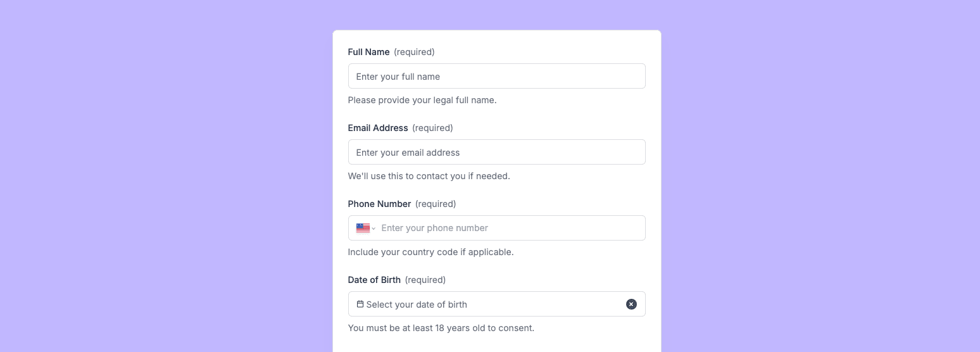Click the country code hint text
This screenshot has height=352, width=980.
pyautogui.click(x=430, y=252)
